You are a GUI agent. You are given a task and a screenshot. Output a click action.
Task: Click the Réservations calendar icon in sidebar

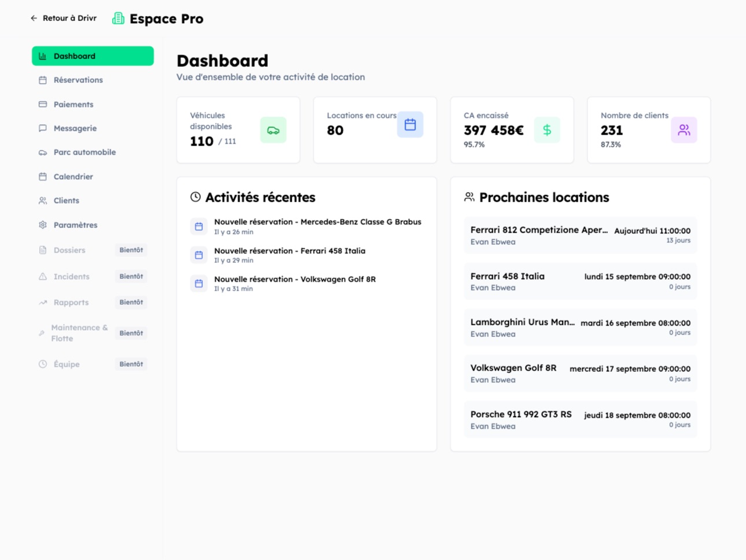point(43,80)
